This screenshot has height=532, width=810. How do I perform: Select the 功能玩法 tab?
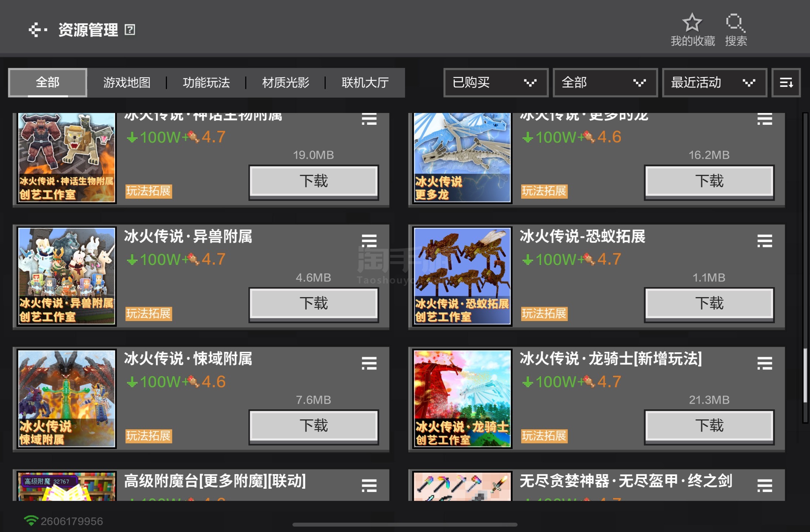206,82
